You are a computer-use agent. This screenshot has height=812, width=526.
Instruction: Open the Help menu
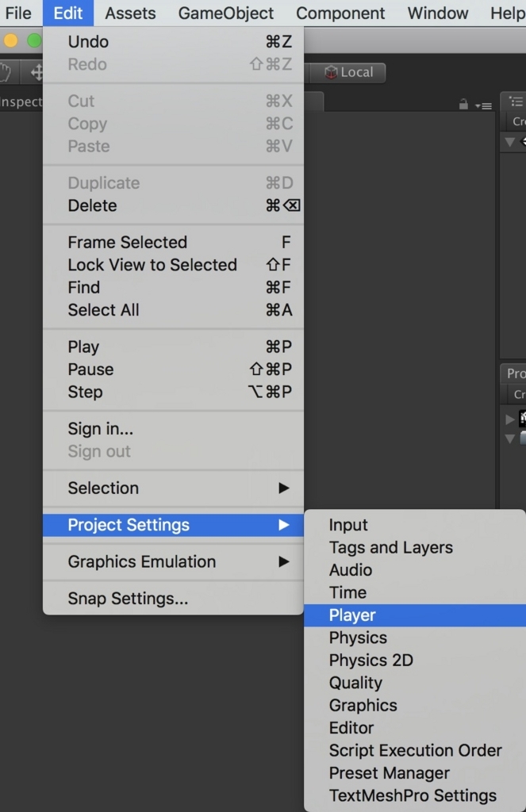click(507, 13)
